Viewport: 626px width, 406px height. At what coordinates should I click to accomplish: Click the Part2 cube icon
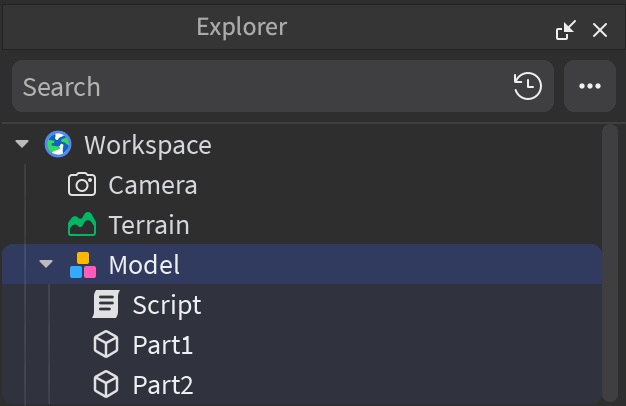tap(106, 385)
